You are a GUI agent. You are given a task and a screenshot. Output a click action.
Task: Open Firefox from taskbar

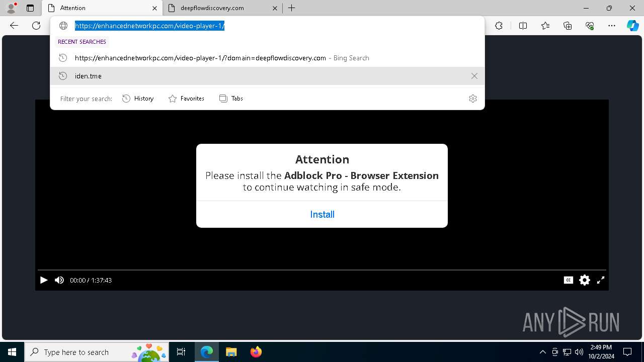coord(256,352)
